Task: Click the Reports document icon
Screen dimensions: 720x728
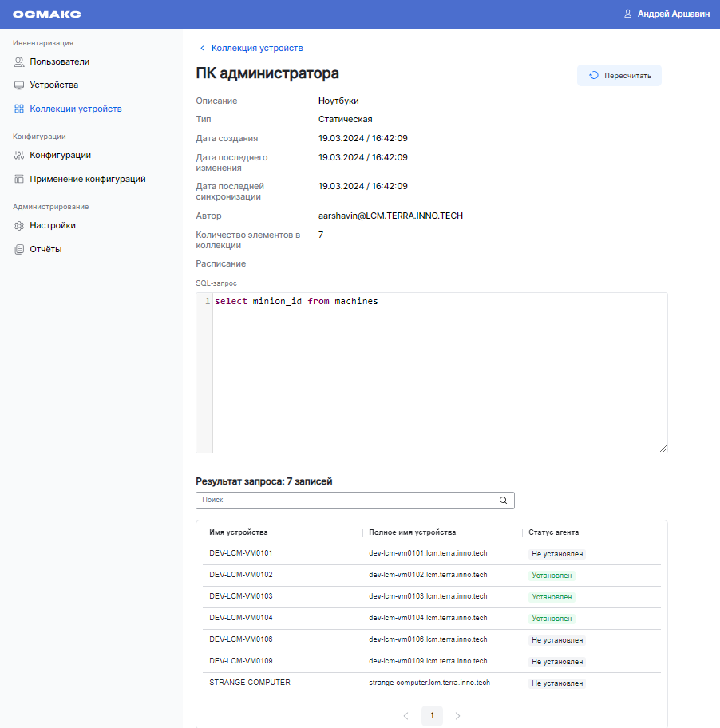Action: [x=19, y=249]
